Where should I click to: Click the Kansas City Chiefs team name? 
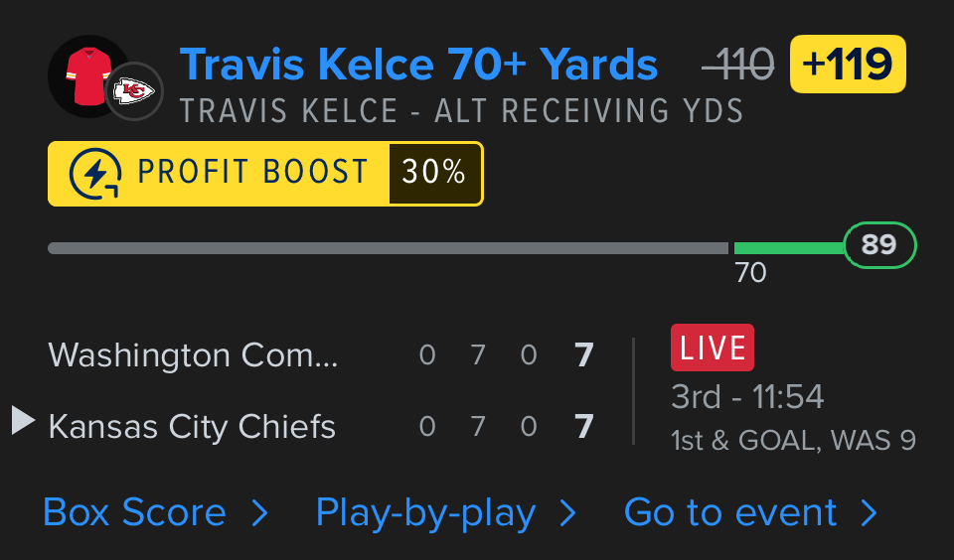[x=192, y=426]
